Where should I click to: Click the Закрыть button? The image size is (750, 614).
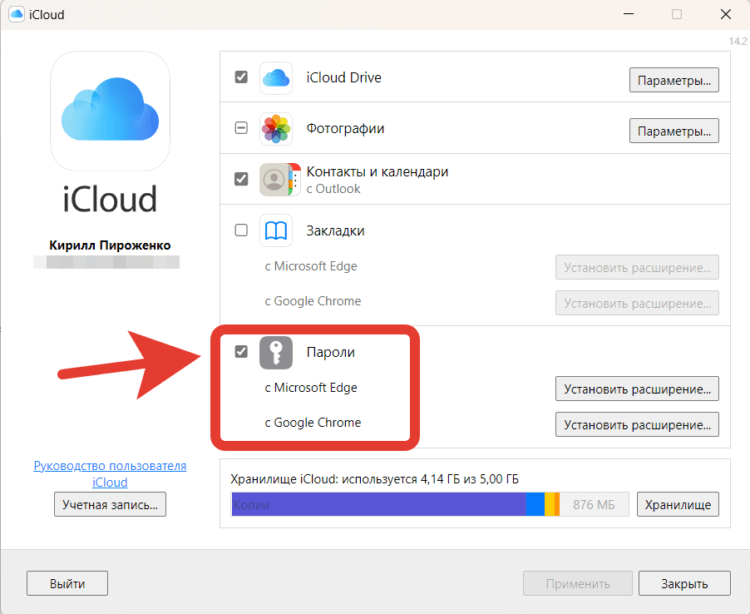point(684,583)
